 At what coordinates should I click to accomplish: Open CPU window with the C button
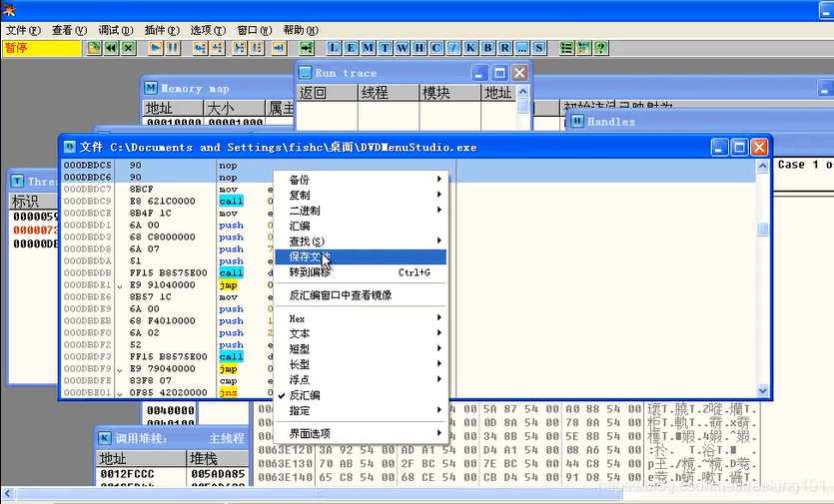(436, 48)
